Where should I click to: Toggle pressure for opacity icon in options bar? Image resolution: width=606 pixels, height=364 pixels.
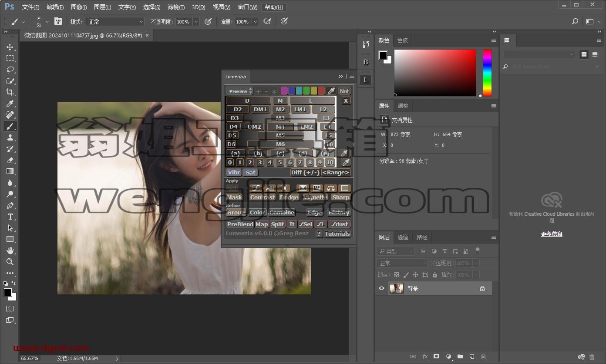tap(208, 21)
